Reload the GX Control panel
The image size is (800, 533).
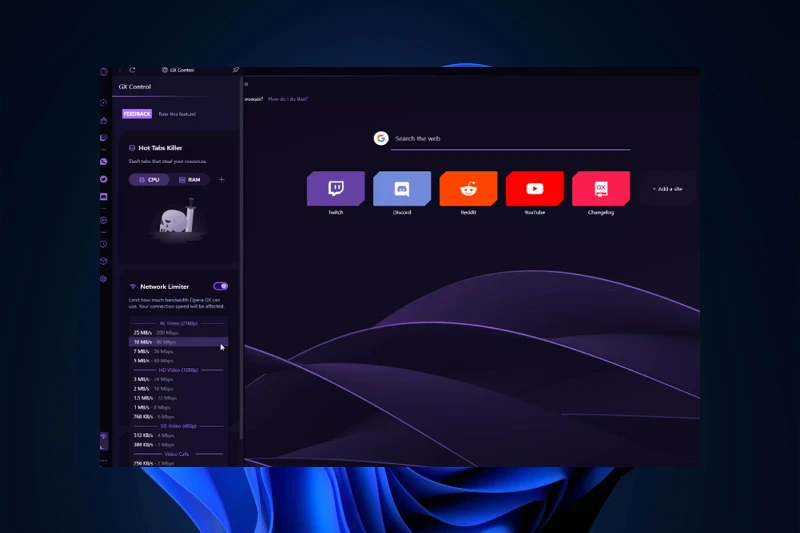point(132,70)
